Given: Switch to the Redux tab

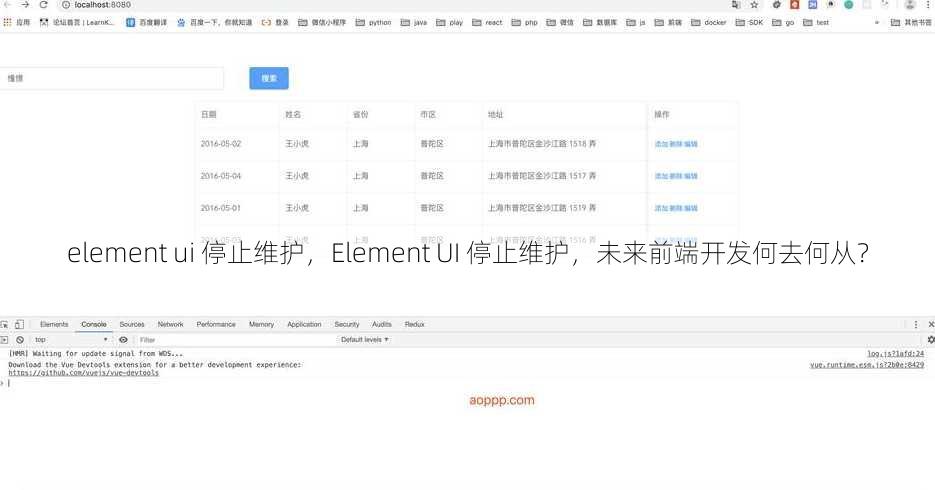Looking at the screenshot, I should pos(414,324).
